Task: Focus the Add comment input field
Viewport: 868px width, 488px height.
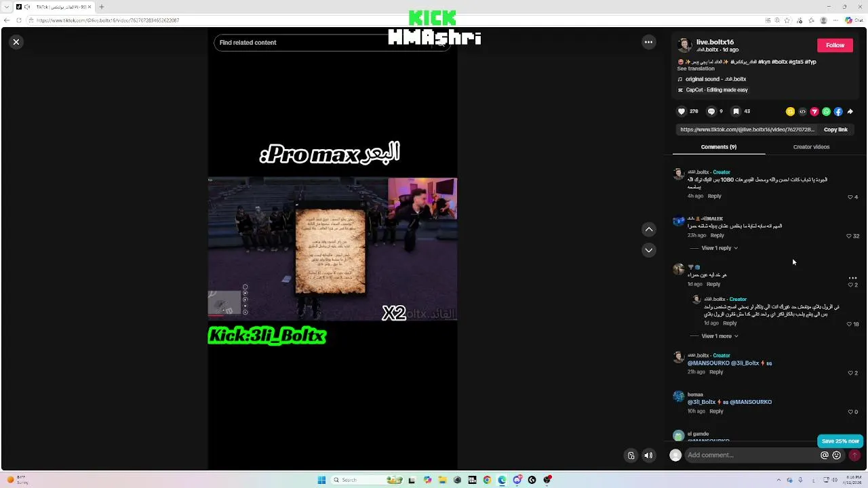Action: pos(751,455)
